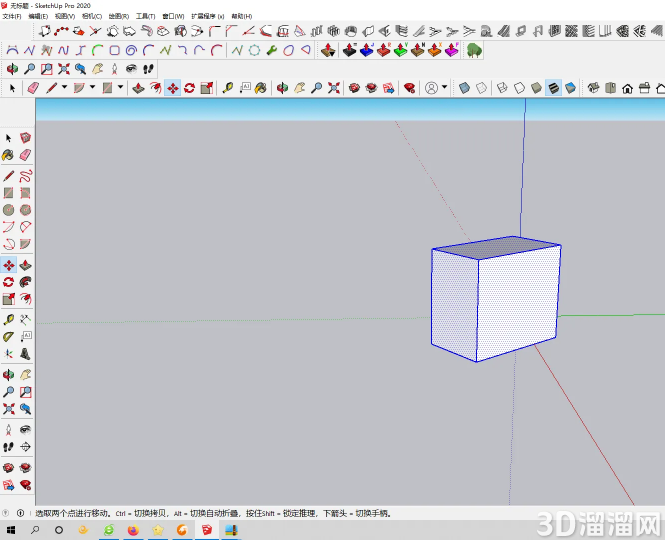Toggle X-Ray face style
This screenshot has width=665, height=540.
tap(464, 88)
